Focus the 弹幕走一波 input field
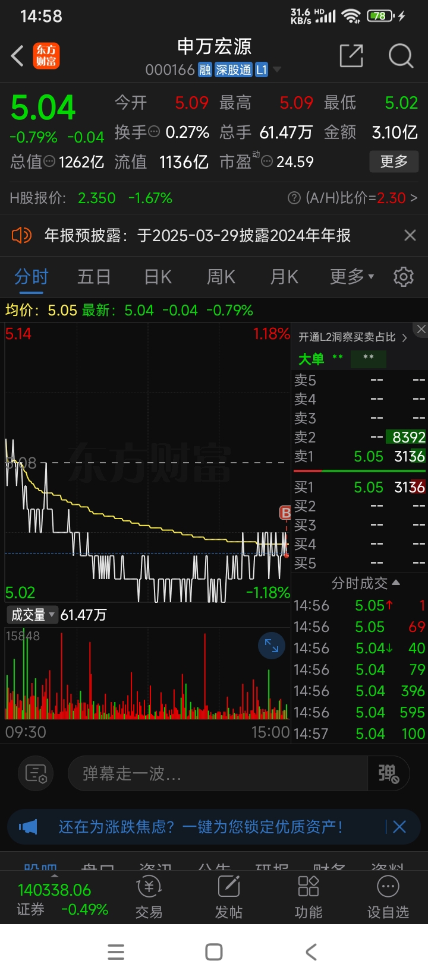The height and width of the screenshot is (980, 428). point(218,773)
